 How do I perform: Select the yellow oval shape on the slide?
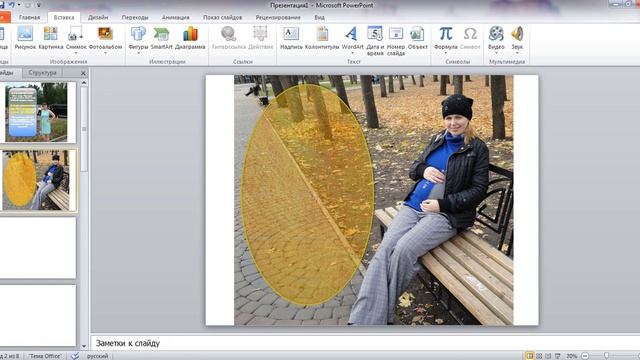(x=307, y=195)
